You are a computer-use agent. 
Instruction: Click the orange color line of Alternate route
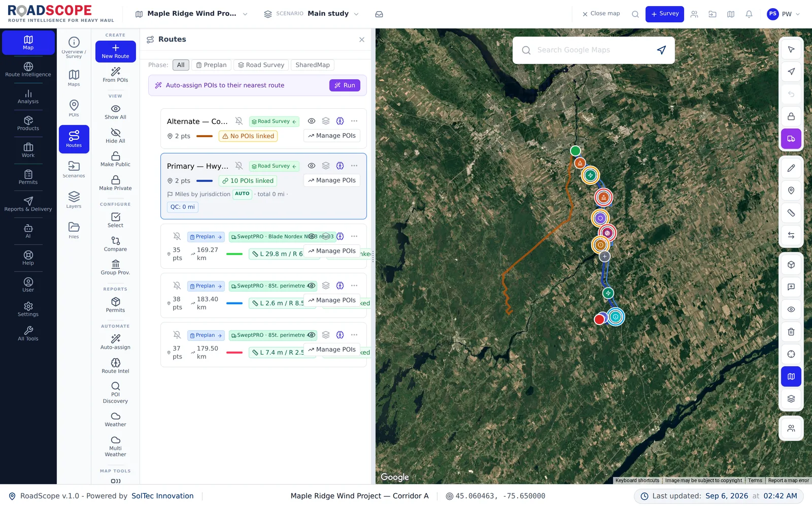click(x=204, y=136)
